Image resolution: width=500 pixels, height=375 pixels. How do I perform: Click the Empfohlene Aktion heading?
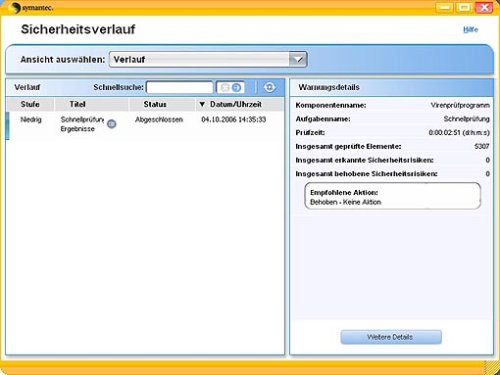click(x=344, y=193)
